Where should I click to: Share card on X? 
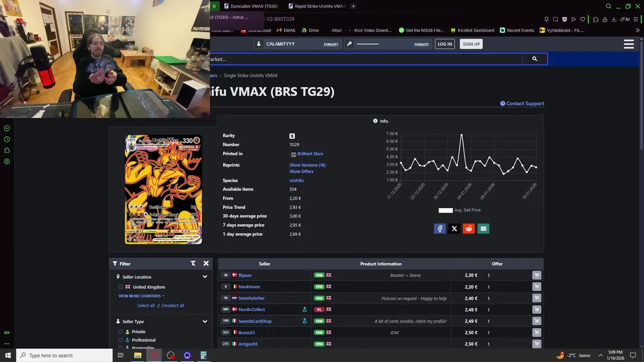454,229
